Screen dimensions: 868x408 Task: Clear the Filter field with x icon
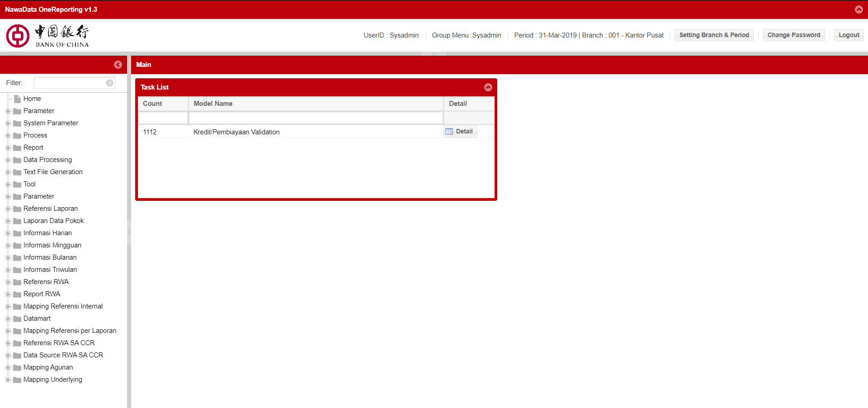(109, 83)
